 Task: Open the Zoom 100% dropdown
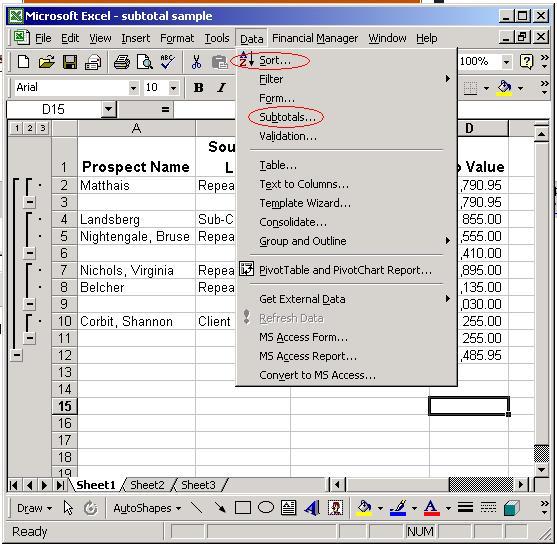(506, 62)
